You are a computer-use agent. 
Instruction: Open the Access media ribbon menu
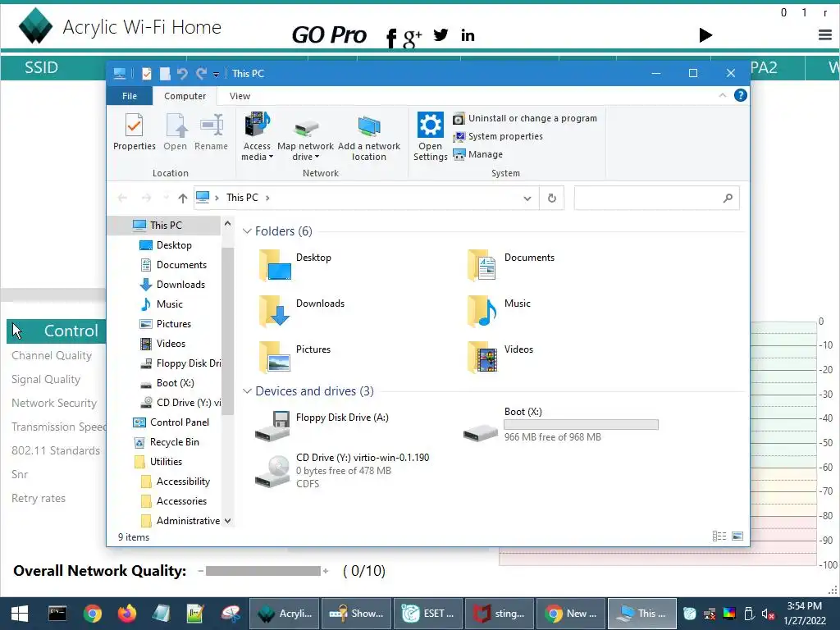tap(257, 137)
